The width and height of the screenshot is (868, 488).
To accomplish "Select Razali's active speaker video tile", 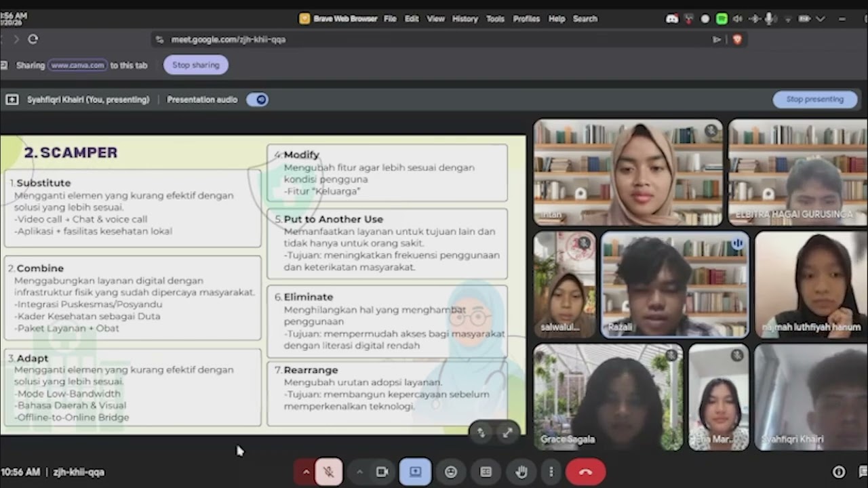I will tap(675, 285).
